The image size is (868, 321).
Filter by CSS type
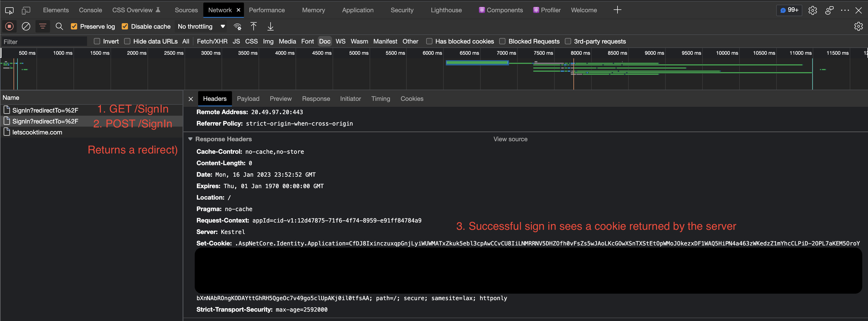tap(251, 41)
